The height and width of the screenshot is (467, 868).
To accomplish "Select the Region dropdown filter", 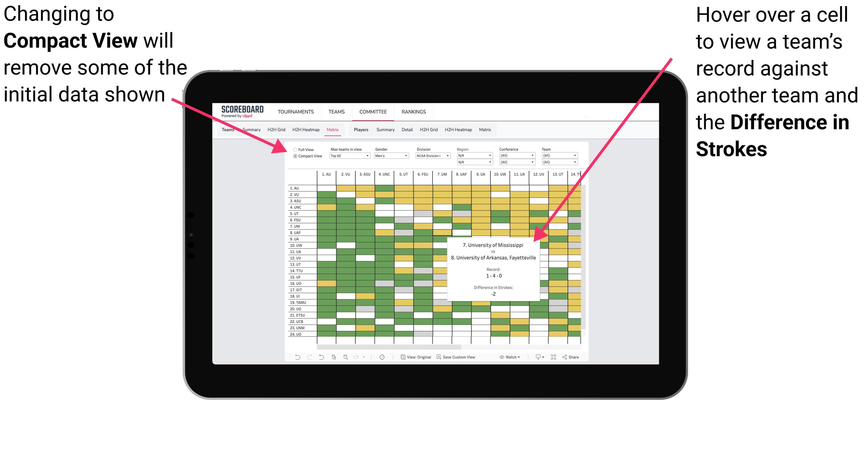I will 472,156.
